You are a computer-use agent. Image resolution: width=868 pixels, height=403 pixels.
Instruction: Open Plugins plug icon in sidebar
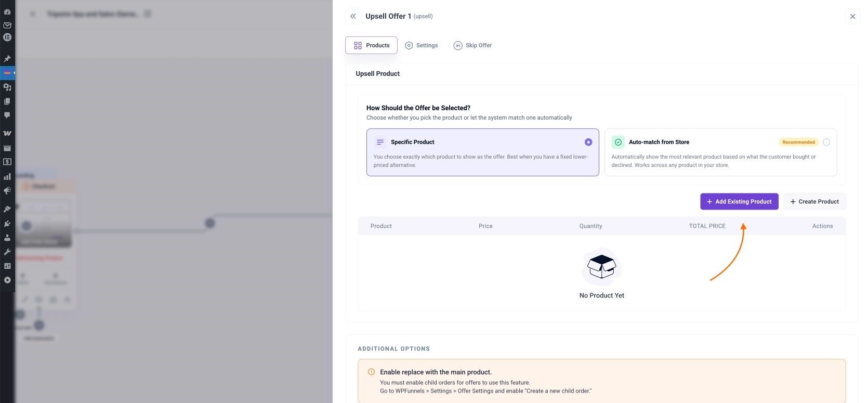pyautogui.click(x=7, y=224)
